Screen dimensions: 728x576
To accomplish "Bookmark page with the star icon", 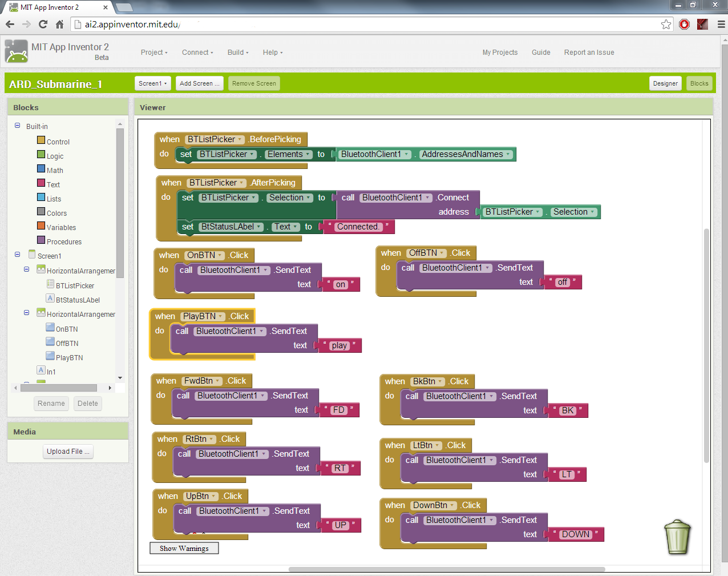I will (666, 24).
